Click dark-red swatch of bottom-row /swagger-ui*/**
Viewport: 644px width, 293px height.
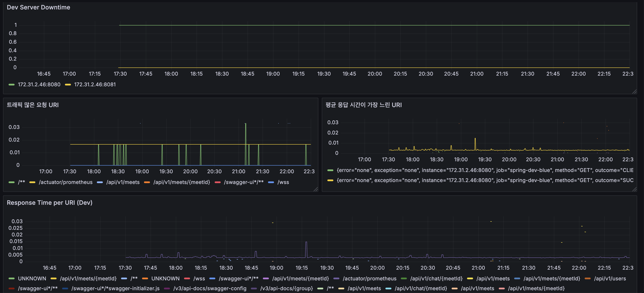tap(12, 289)
